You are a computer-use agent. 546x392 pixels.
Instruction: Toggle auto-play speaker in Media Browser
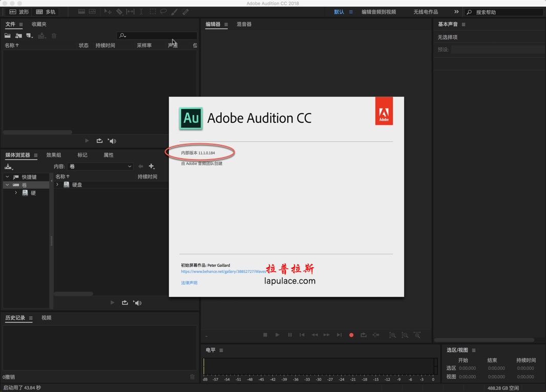click(138, 302)
